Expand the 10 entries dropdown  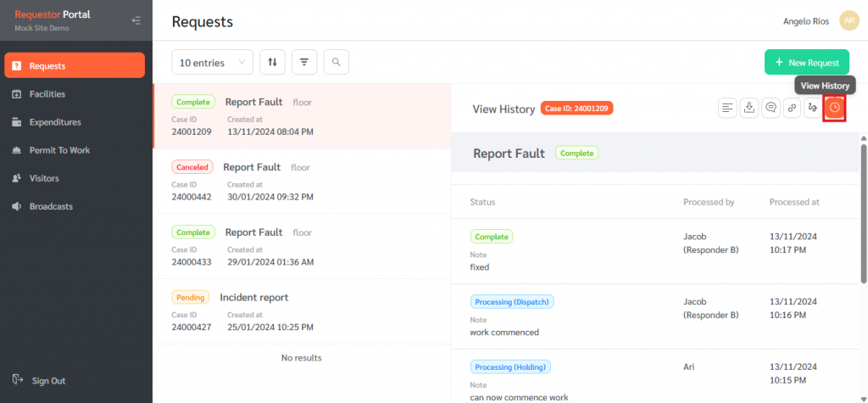pyautogui.click(x=212, y=62)
